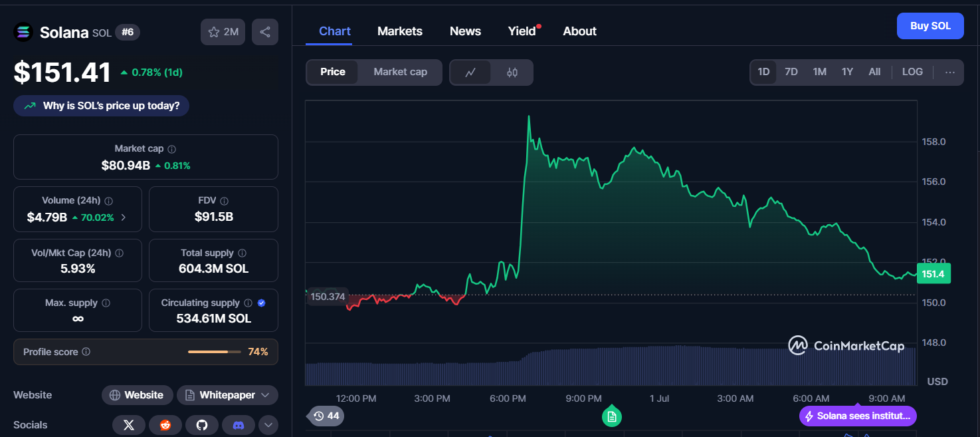Toggle Price chart mode
Screen dimensions: 980x437
tap(333, 72)
